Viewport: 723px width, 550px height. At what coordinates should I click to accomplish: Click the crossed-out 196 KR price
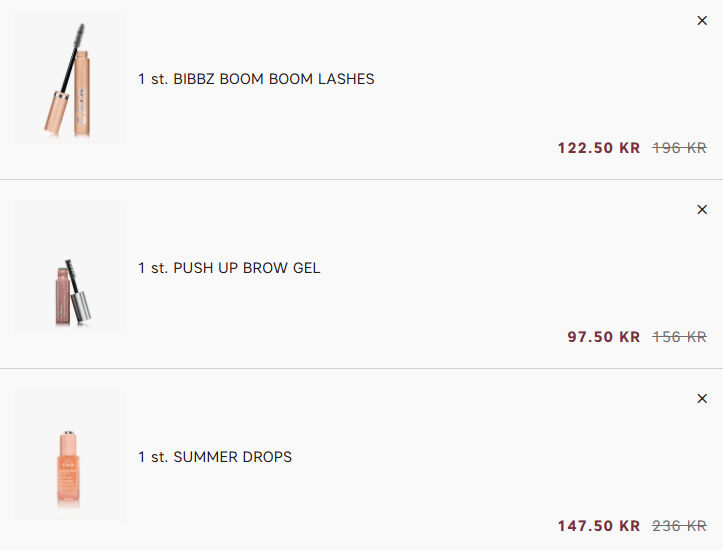tap(679, 148)
